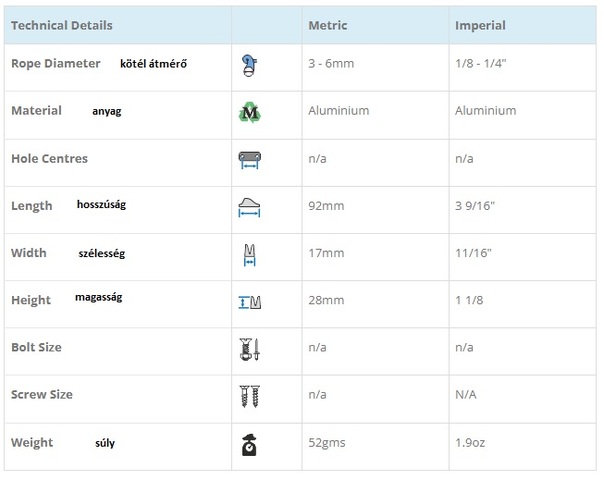Click the Imperial column header
Viewport: 604px width, 480px height.
tap(480, 25)
